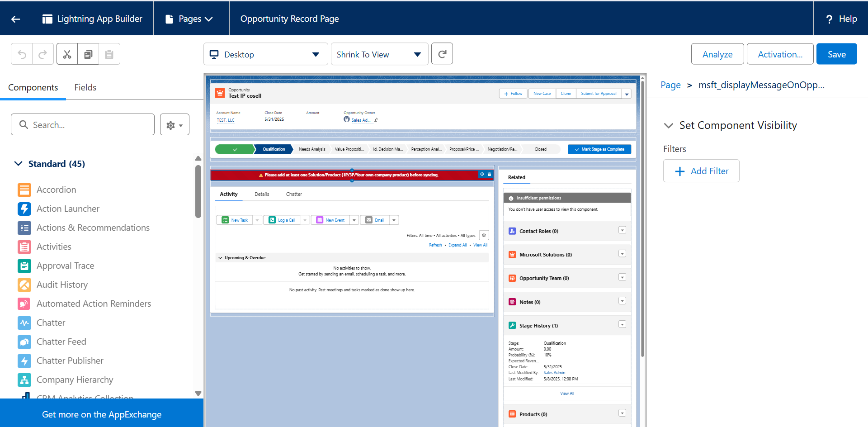Viewport: 868px width, 427px height.
Task: Click the Activation button
Action: point(779,54)
